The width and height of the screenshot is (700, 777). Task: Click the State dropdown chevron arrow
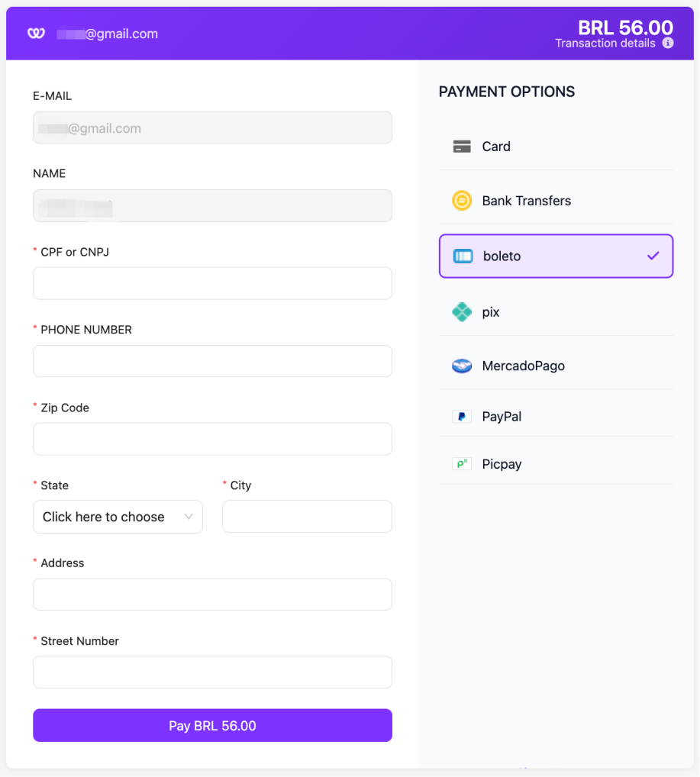[189, 517]
